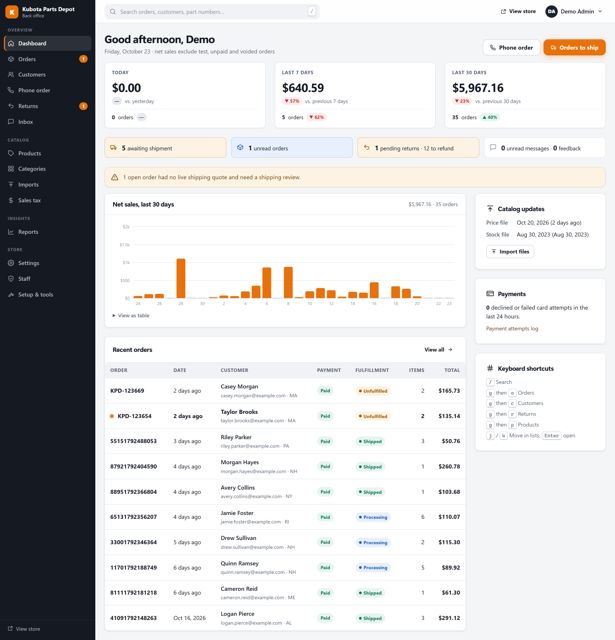Open the 5 awaiting shipment tile
The height and width of the screenshot is (640, 615).
coord(165,148)
